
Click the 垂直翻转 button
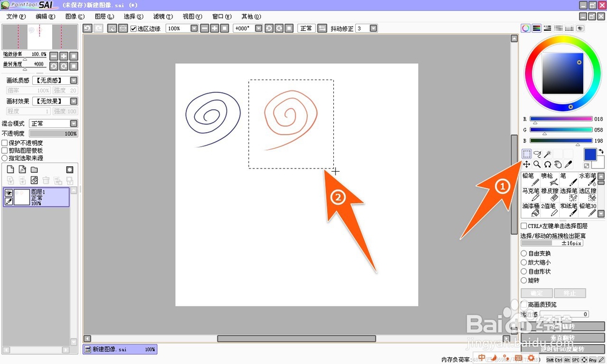tap(563, 338)
